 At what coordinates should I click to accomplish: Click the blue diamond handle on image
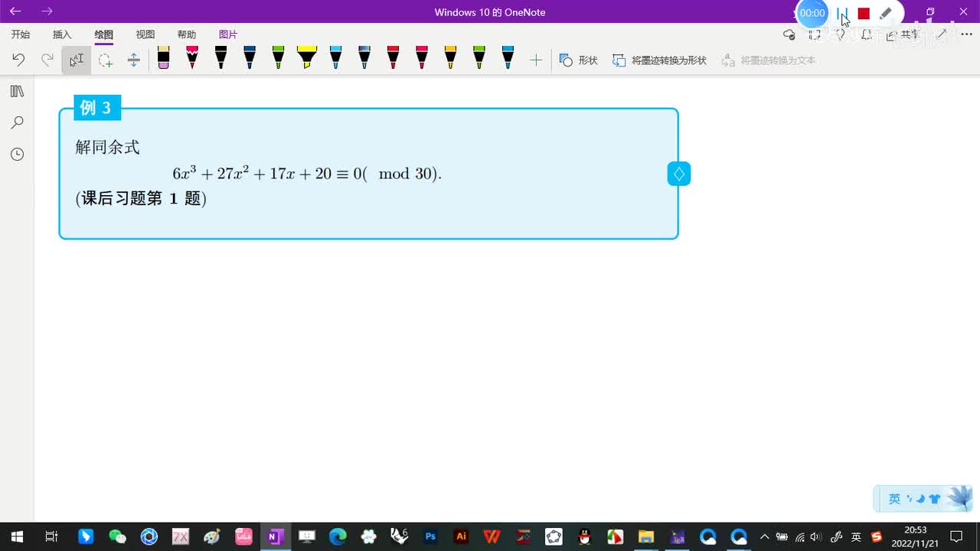[679, 174]
